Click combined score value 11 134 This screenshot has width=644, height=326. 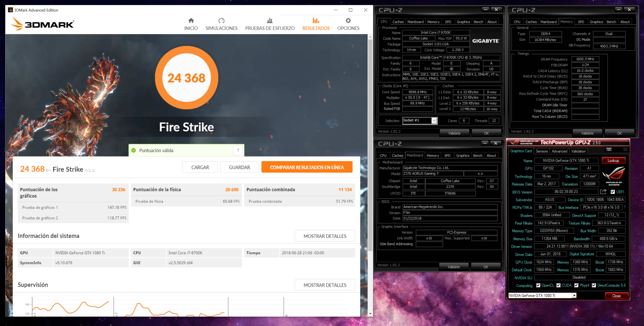(345, 190)
